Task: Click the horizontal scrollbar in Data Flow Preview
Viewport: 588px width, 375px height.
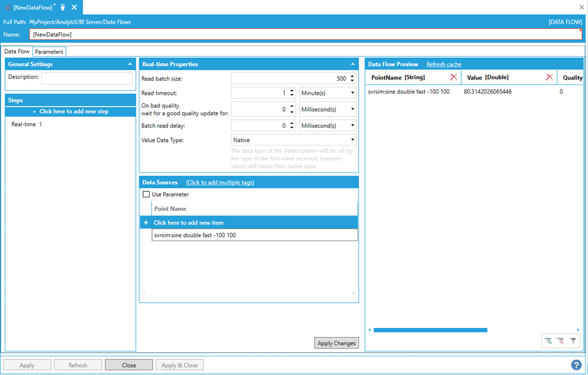Action: [x=430, y=330]
